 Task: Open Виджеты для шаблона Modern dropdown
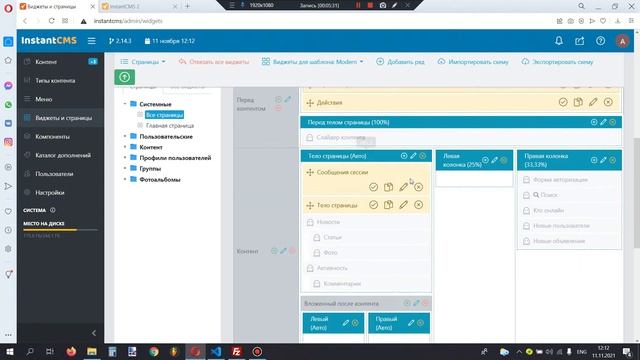pyautogui.click(x=313, y=62)
